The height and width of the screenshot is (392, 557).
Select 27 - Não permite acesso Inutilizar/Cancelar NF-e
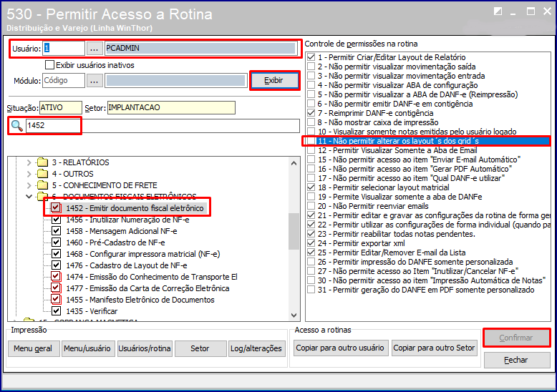pyautogui.click(x=418, y=271)
